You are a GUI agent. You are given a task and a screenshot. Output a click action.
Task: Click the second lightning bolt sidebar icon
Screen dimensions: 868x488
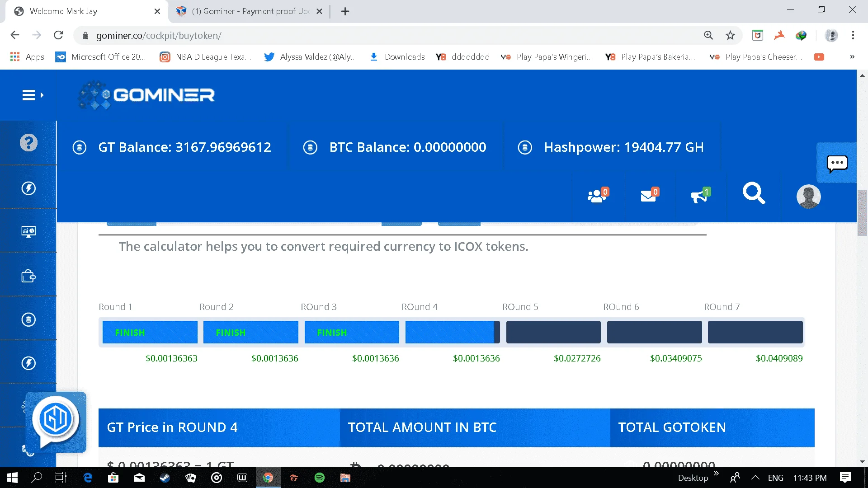point(28,363)
